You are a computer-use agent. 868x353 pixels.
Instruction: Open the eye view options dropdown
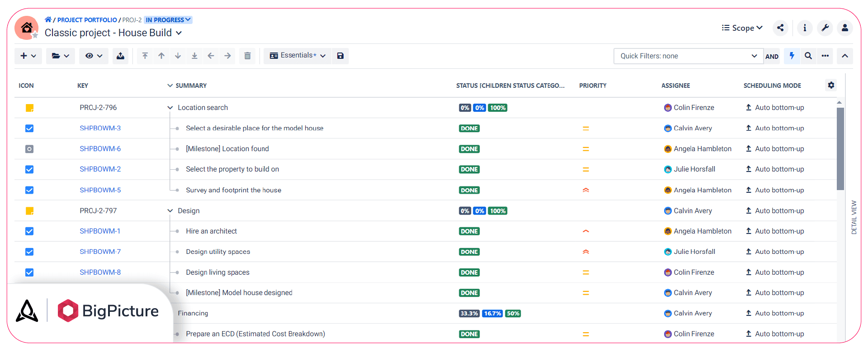pyautogui.click(x=94, y=56)
